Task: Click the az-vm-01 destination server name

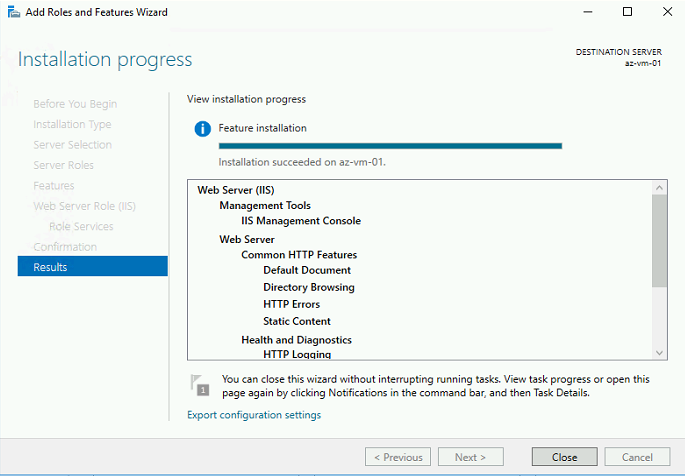Action: point(643,63)
